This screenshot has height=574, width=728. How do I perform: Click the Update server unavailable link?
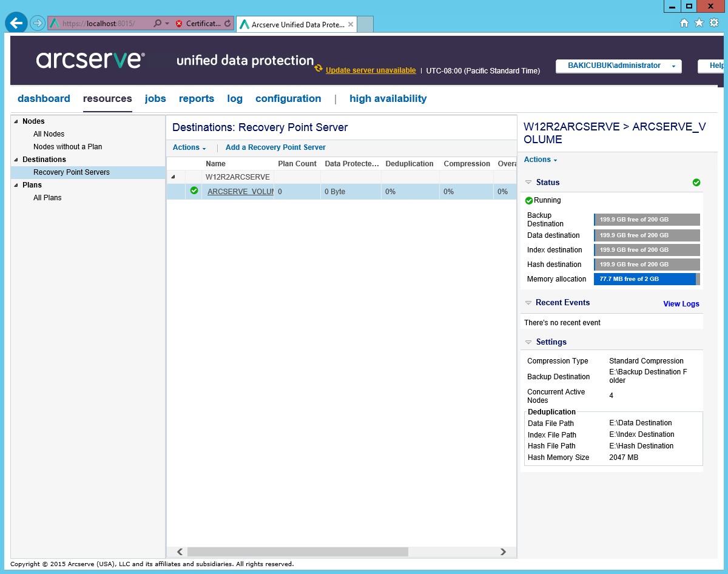click(371, 70)
